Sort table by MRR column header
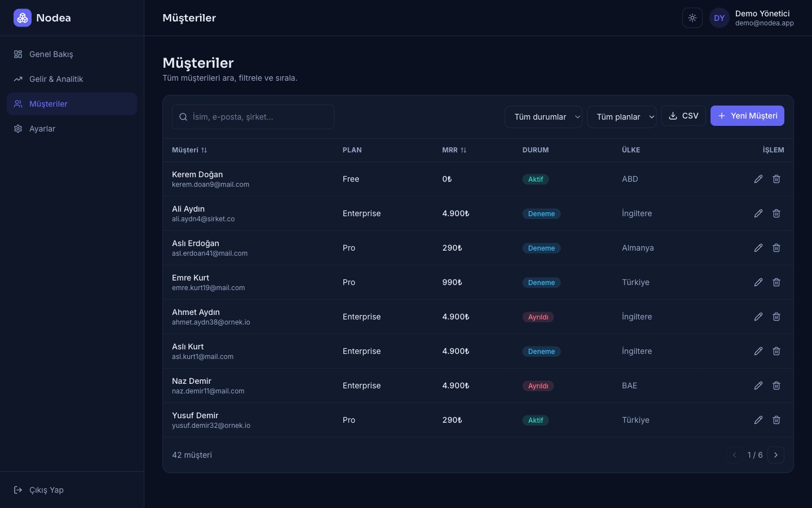The height and width of the screenshot is (508, 812). pos(454,150)
